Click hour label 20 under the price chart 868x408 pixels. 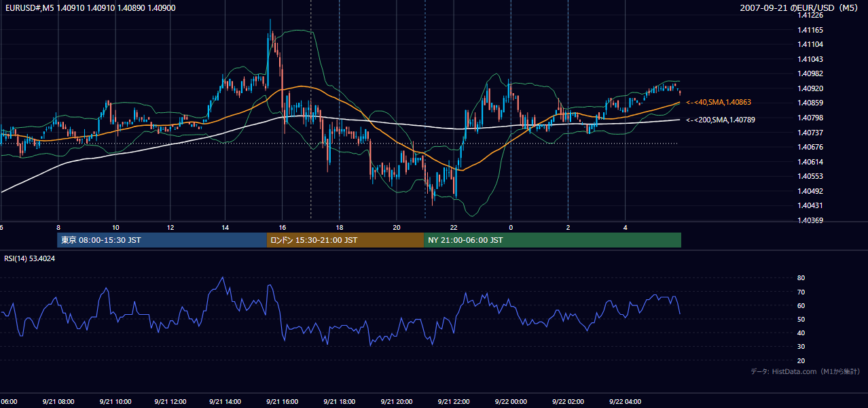(x=397, y=227)
